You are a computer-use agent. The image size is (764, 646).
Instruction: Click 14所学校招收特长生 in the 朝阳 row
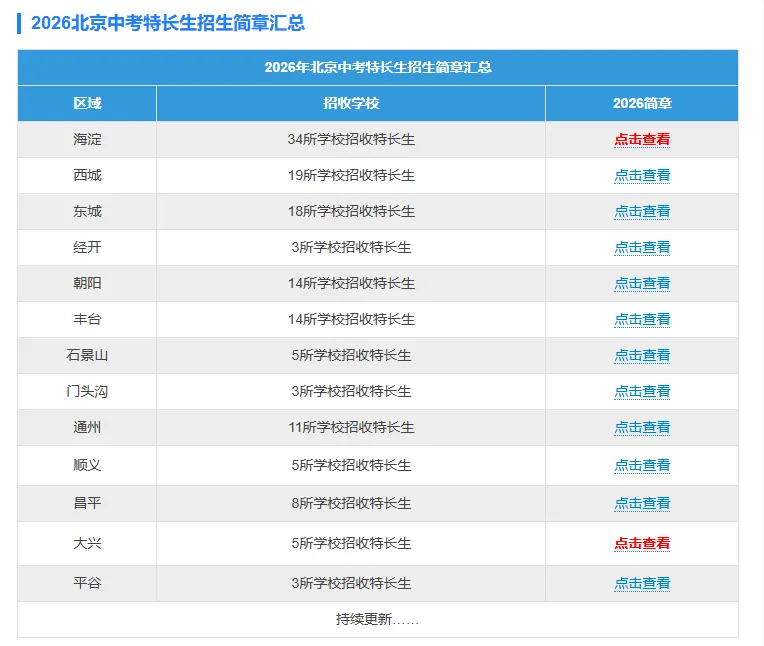point(351,284)
